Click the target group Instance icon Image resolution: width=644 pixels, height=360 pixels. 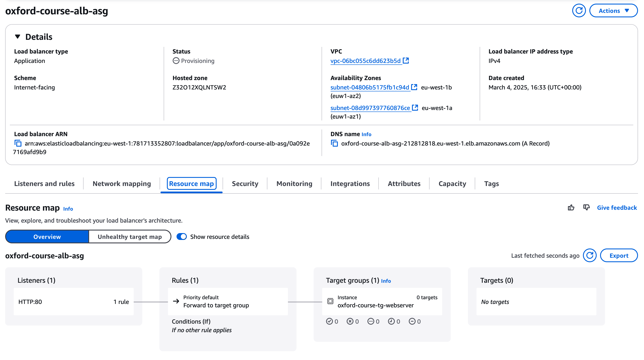(x=330, y=301)
